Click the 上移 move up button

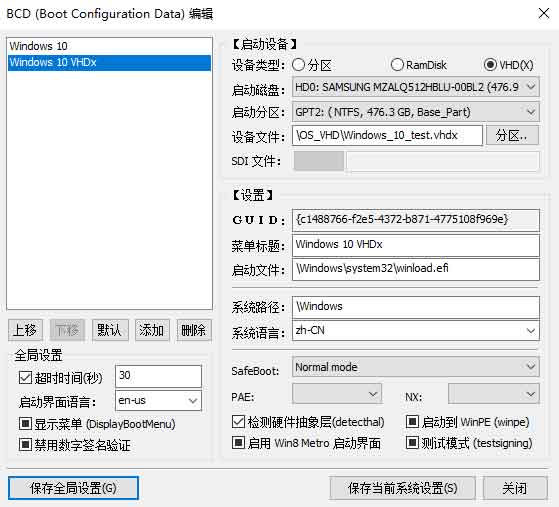tap(25, 330)
